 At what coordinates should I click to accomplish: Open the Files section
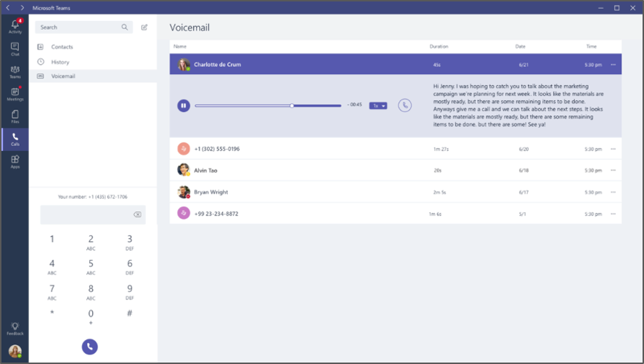[x=15, y=117]
